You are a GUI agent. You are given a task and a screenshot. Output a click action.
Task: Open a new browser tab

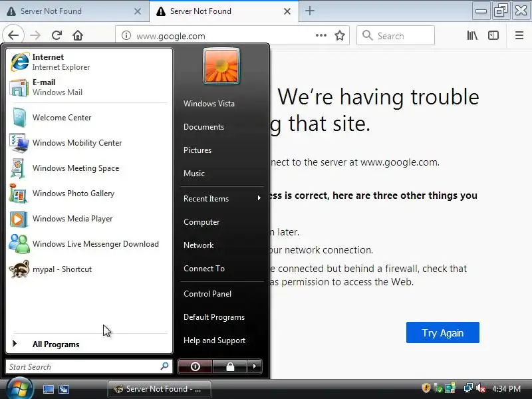[309, 11]
